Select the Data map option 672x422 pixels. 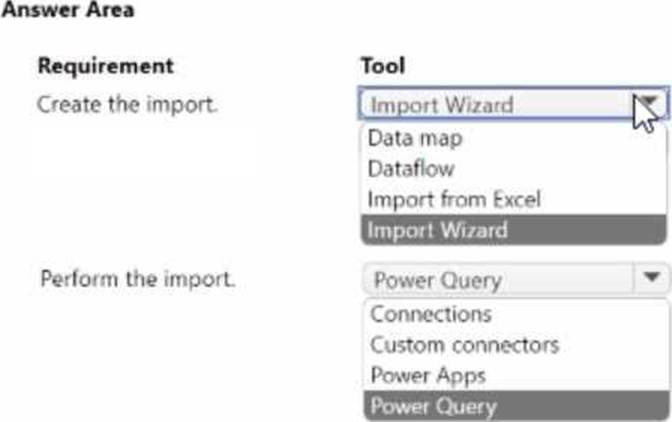415,138
